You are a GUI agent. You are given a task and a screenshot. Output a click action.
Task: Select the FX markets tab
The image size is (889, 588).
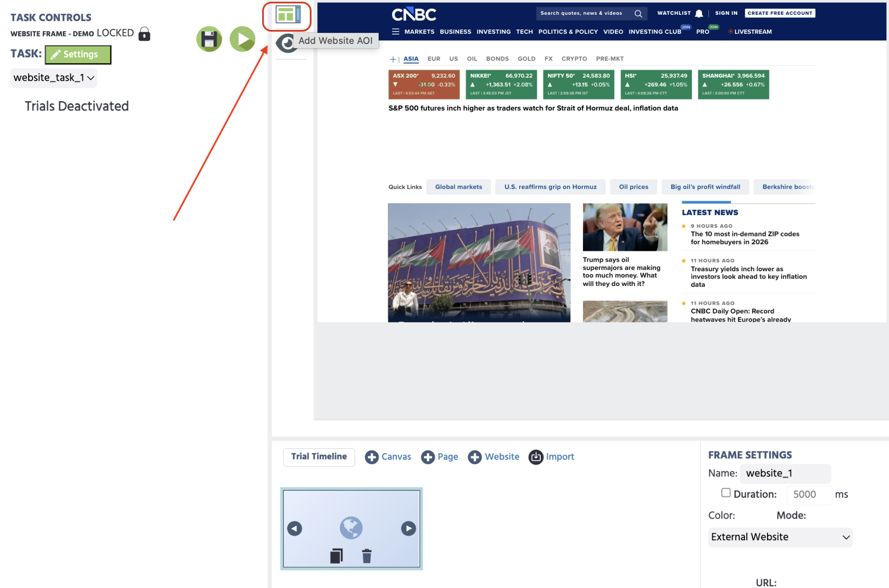[548, 59]
